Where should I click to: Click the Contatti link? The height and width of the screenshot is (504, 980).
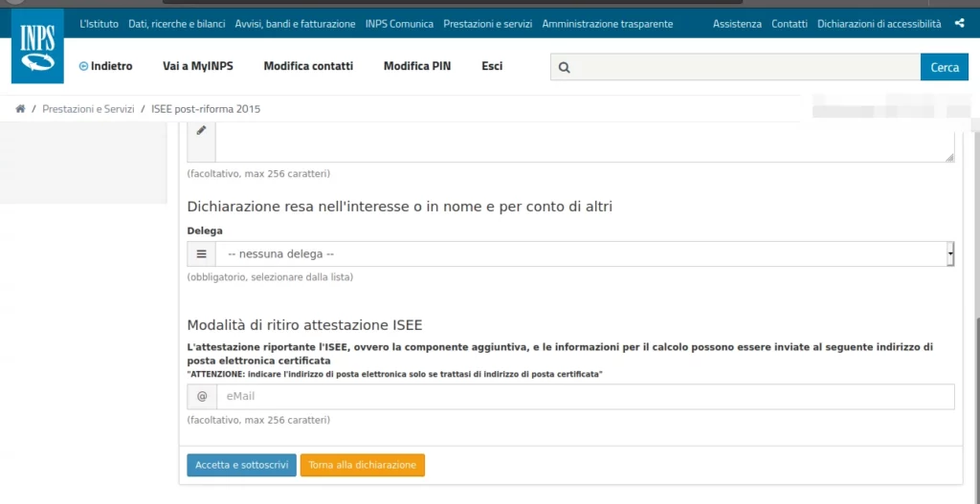[x=790, y=24]
